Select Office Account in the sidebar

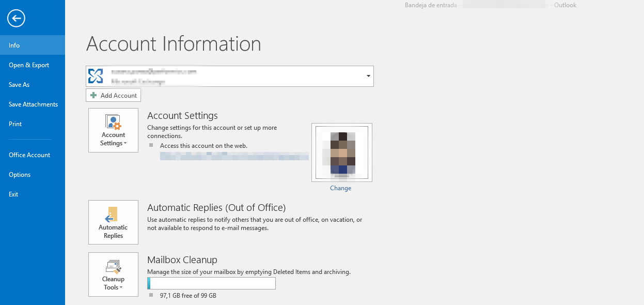[29, 155]
